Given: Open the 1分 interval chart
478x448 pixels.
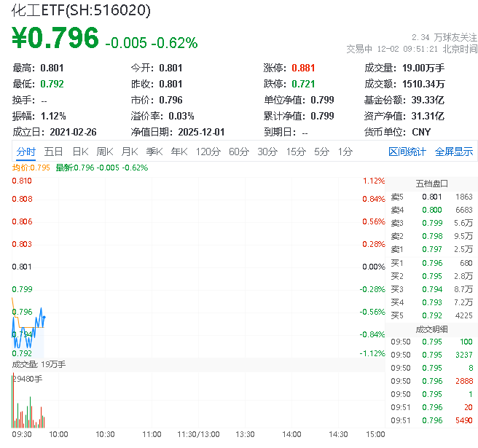Looking at the screenshot, I should 345,152.
